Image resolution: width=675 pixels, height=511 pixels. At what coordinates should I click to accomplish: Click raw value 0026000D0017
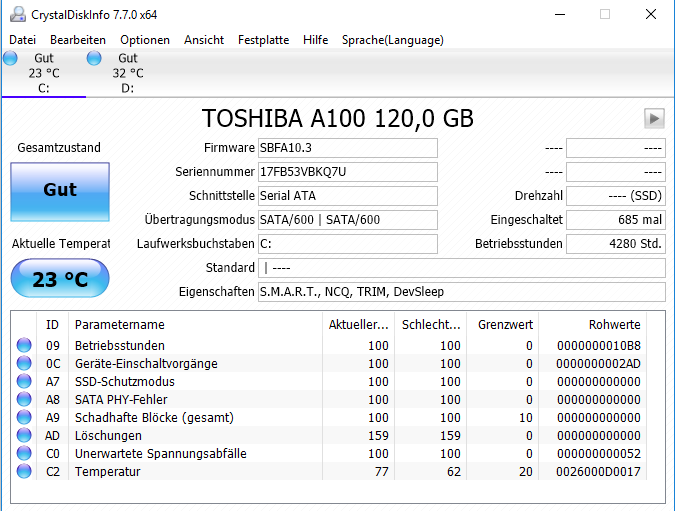pos(598,472)
